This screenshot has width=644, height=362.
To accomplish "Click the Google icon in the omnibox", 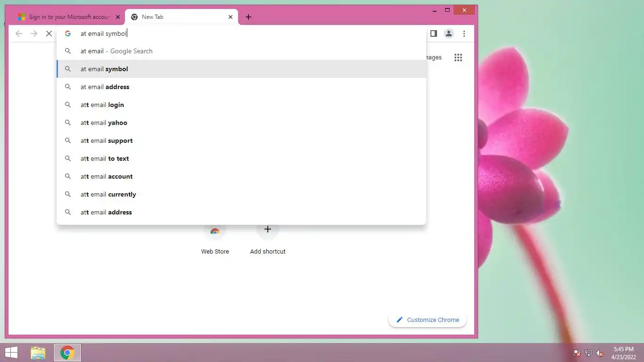I will (x=68, y=33).
